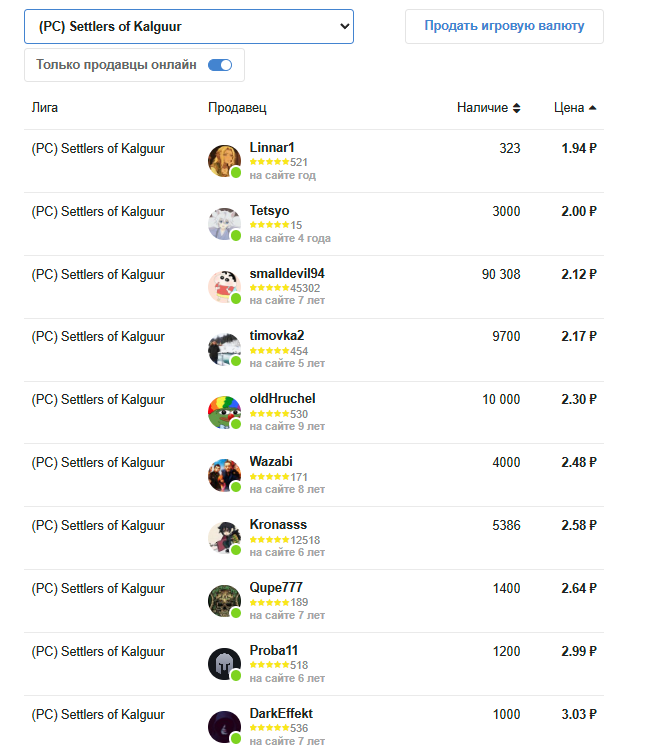Image resolution: width=660 pixels, height=755 pixels.
Task: Click Tetsyo's seller avatar
Action: coord(224,224)
